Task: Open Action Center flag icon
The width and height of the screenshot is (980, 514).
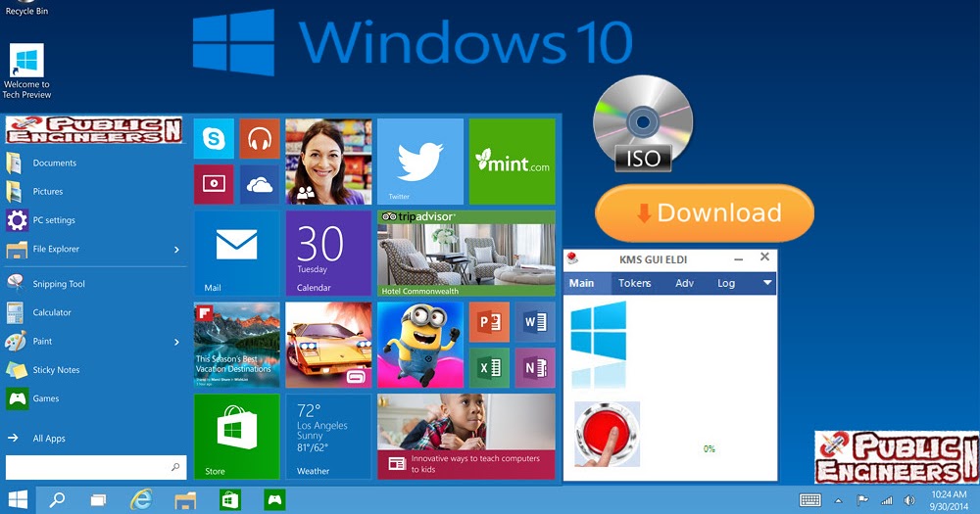Action: (861, 500)
